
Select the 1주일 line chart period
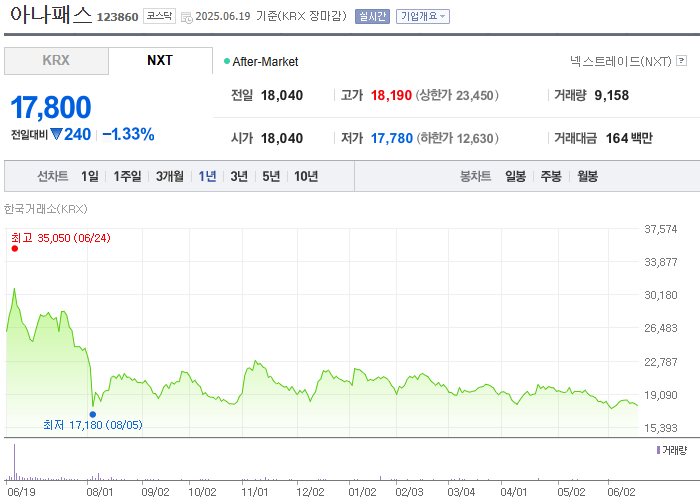click(x=127, y=176)
